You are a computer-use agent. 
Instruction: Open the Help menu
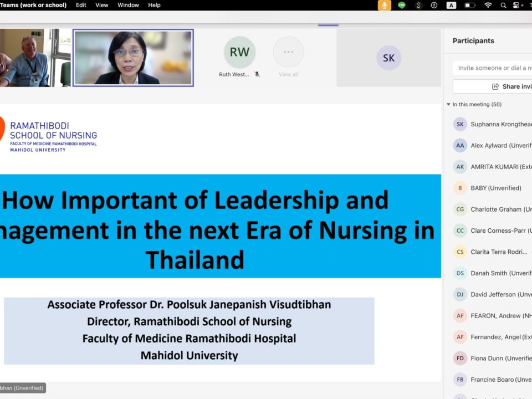tap(154, 5)
